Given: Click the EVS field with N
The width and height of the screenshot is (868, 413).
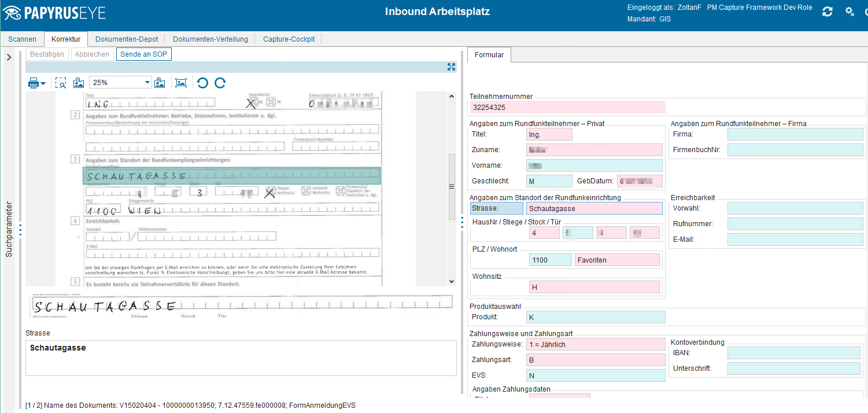Looking at the screenshot, I should (x=596, y=375).
